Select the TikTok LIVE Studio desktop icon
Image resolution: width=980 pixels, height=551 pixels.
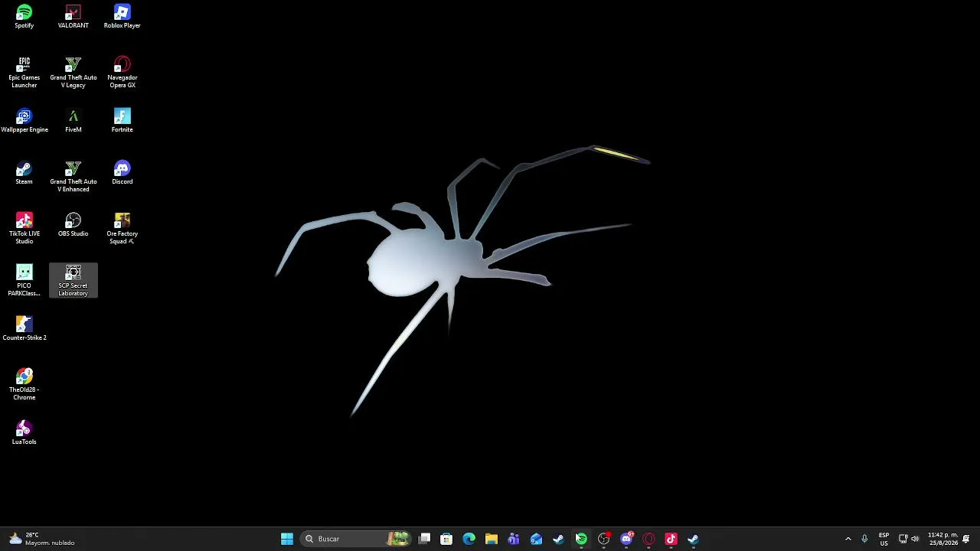(x=24, y=228)
